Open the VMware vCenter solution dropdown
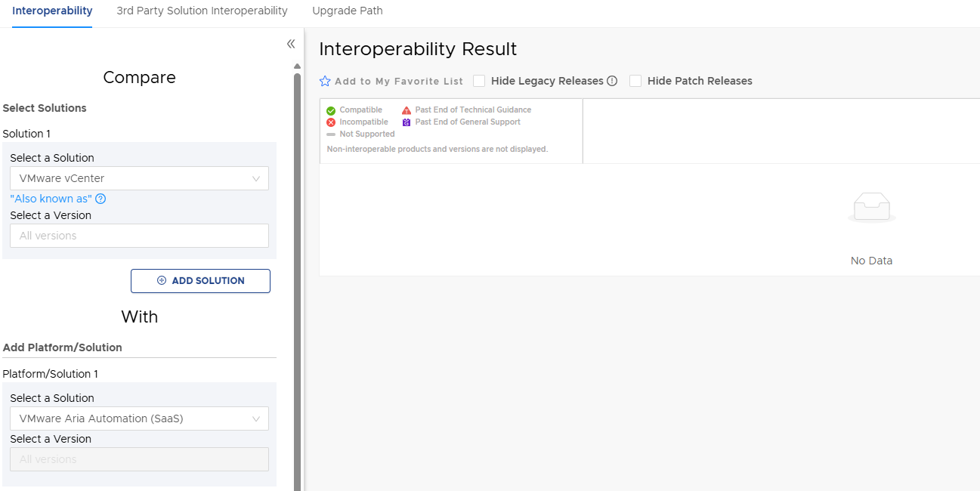The width and height of the screenshot is (980, 491). [x=139, y=178]
